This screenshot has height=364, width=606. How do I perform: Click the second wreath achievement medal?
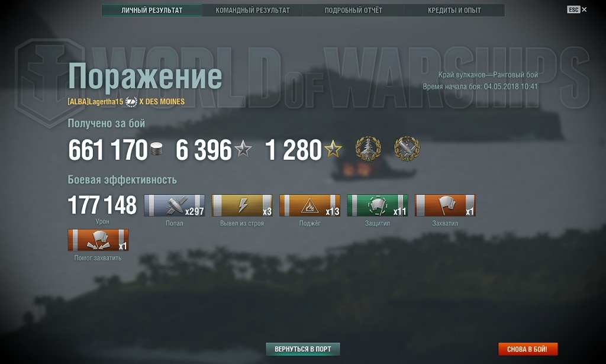tap(407, 149)
